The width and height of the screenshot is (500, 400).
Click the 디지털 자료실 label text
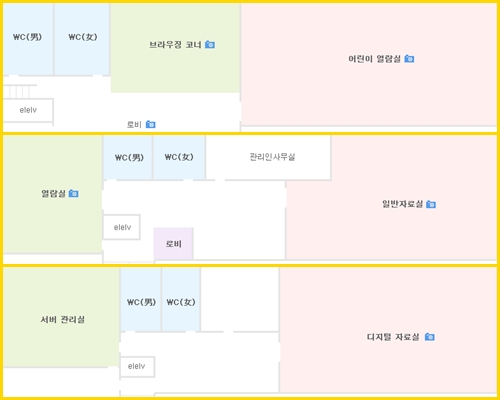click(x=393, y=337)
